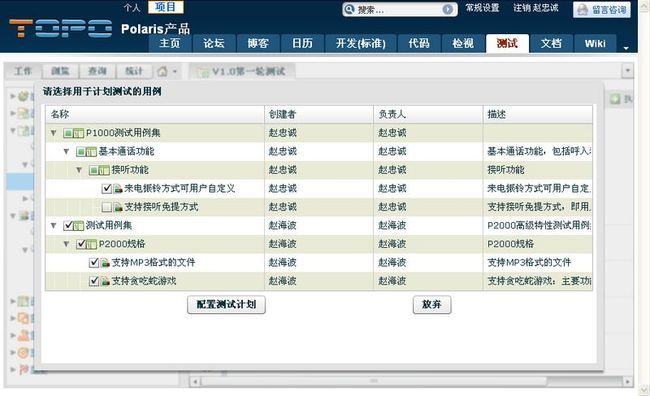
Task: Click horizontal scrollbar thumb at bottom
Action: click(x=374, y=381)
